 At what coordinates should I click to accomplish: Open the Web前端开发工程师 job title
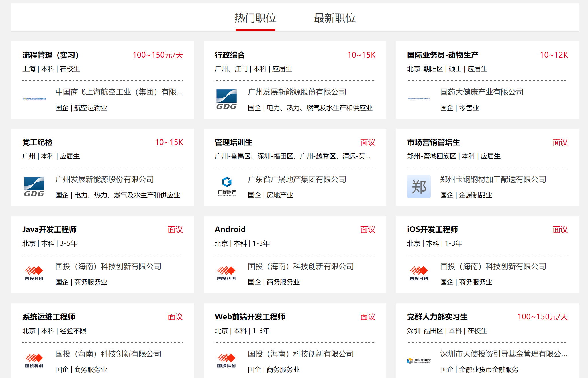click(x=250, y=317)
